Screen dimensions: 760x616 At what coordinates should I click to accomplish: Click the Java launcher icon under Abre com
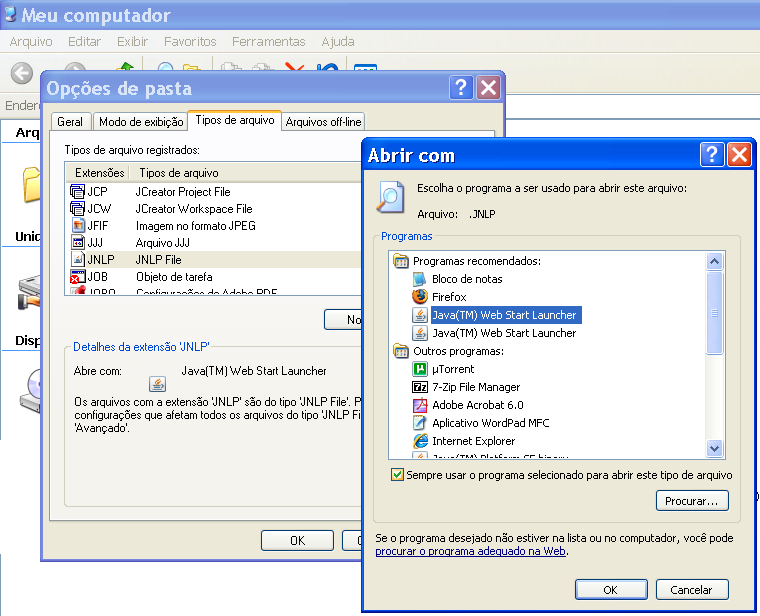(157, 384)
